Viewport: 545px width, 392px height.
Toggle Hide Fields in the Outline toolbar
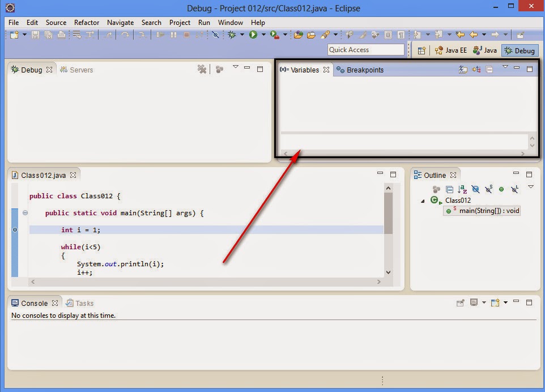476,189
